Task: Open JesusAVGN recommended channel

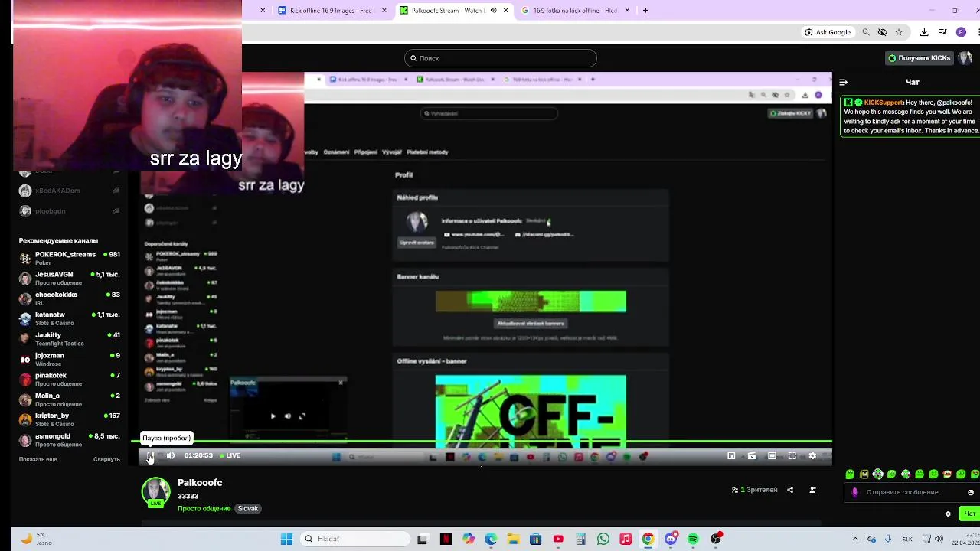Action: (69, 278)
